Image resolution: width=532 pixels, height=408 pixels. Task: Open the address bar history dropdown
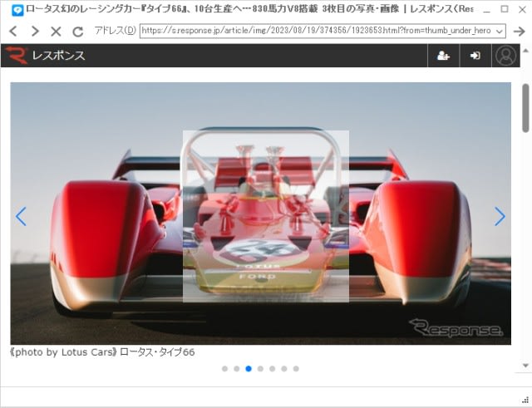499,32
